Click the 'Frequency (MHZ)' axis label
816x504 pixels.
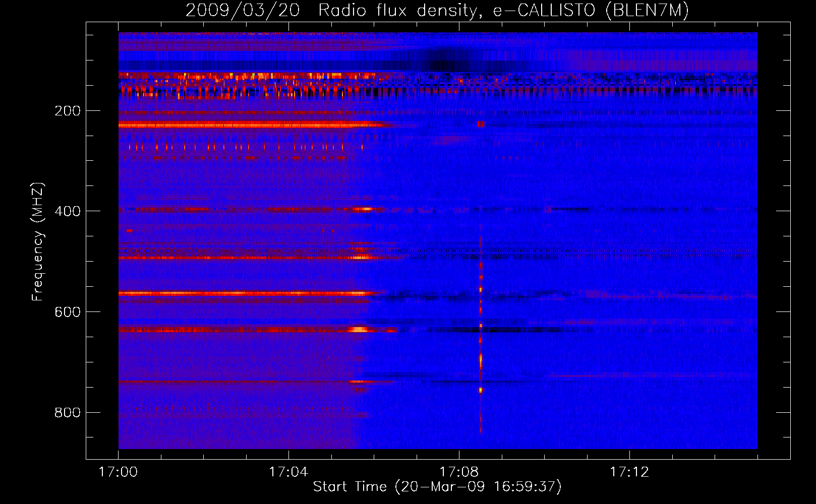tap(38, 241)
